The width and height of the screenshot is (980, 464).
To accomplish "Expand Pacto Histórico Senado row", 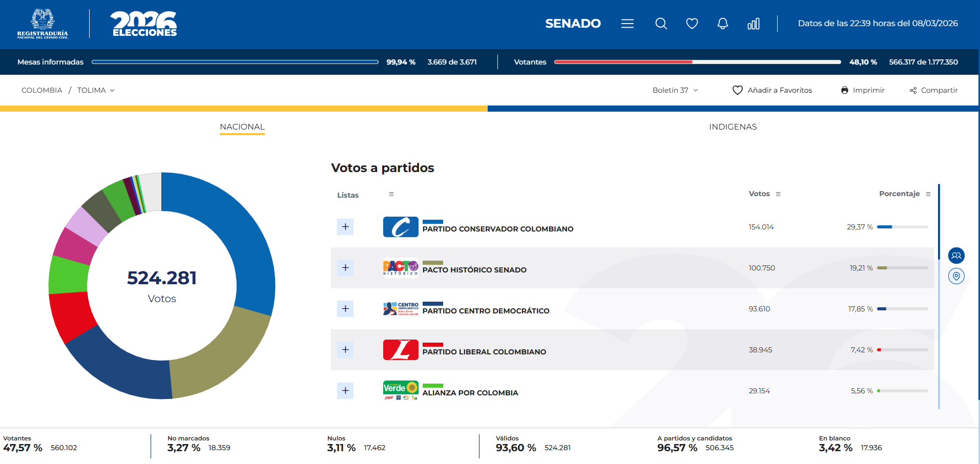I will (x=345, y=268).
